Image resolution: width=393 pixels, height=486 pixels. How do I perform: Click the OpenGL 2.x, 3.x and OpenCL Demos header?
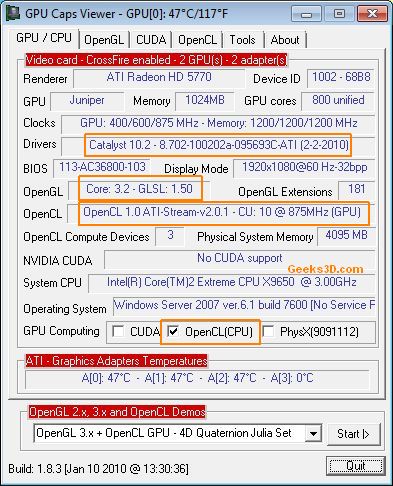[x=117, y=412]
